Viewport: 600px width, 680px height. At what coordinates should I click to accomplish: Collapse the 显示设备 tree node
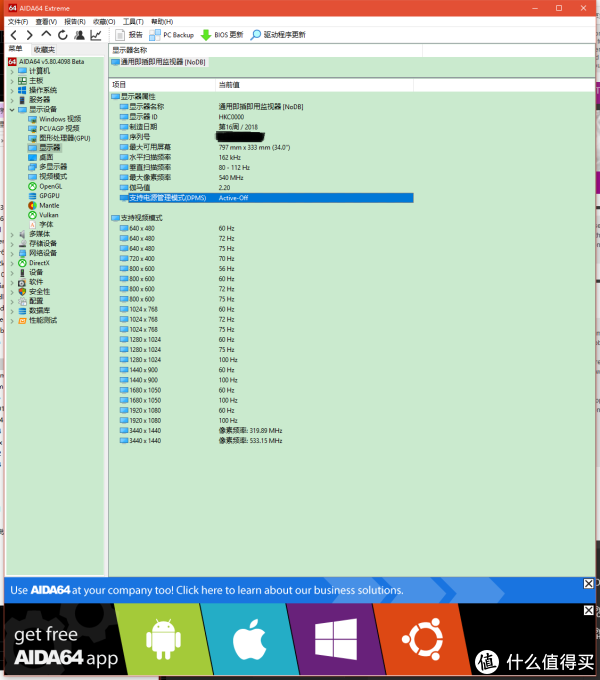[x=12, y=109]
